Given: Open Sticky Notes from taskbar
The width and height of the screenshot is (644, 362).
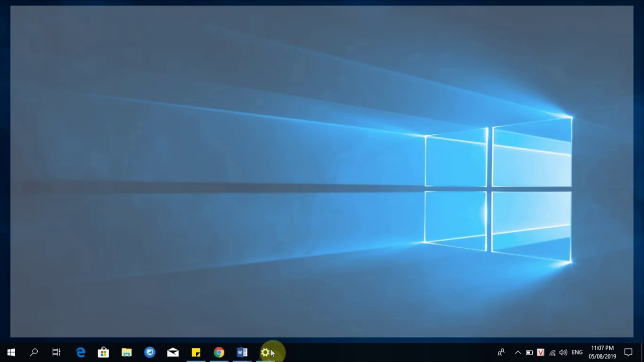Looking at the screenshot, I should [x=196, y=352].
